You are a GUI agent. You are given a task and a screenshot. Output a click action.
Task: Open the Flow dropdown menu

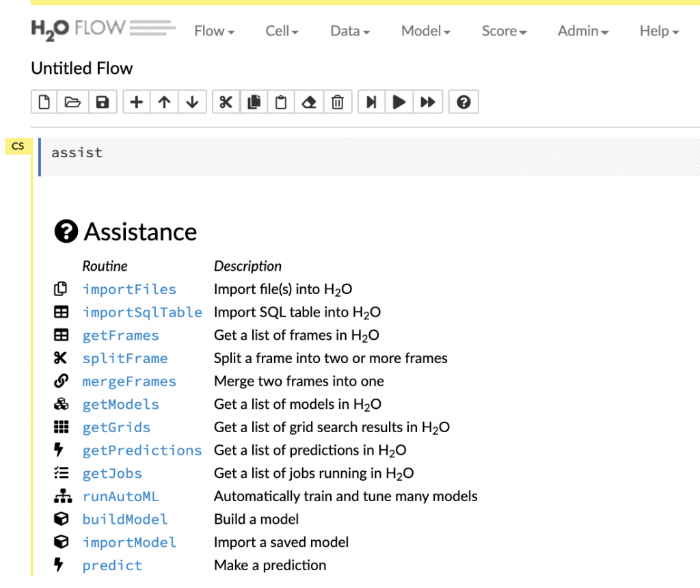point(214,31)
